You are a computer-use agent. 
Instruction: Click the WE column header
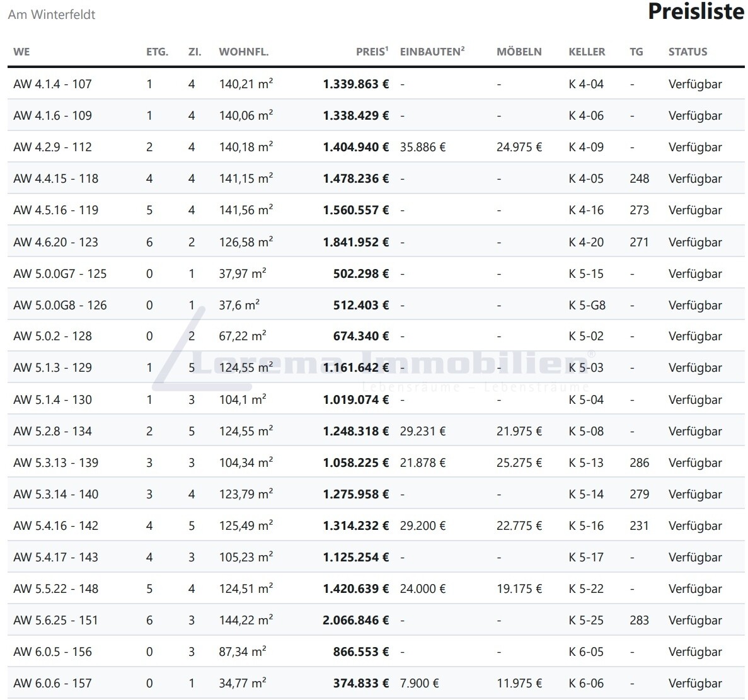point(21,52)
